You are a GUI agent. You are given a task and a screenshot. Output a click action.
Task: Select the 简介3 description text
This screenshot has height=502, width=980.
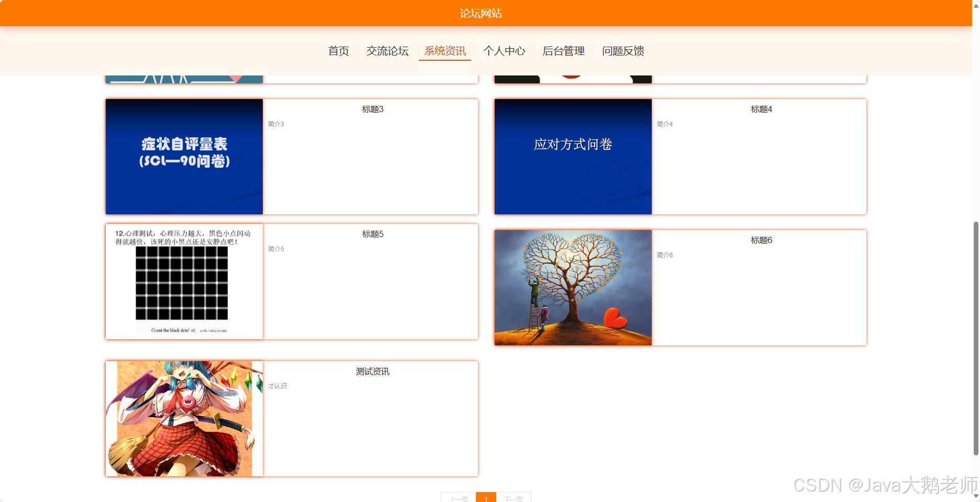point(276,124)
